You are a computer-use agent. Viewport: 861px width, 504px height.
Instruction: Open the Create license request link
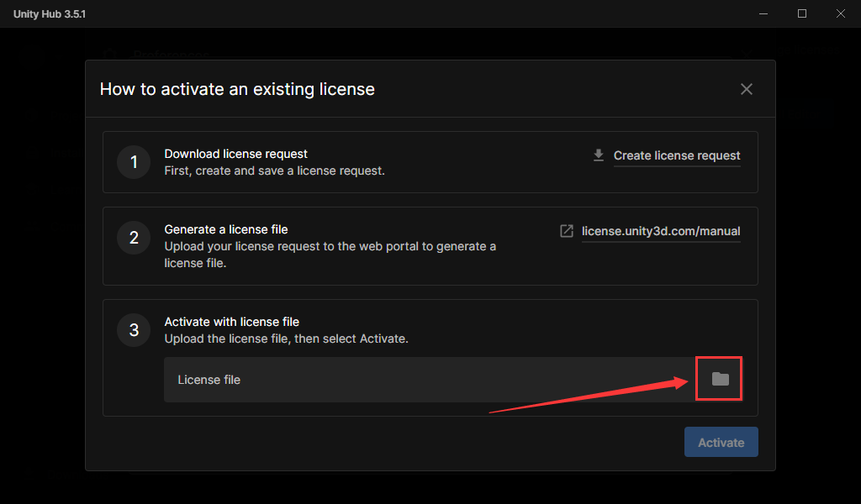tap(677, 155)
